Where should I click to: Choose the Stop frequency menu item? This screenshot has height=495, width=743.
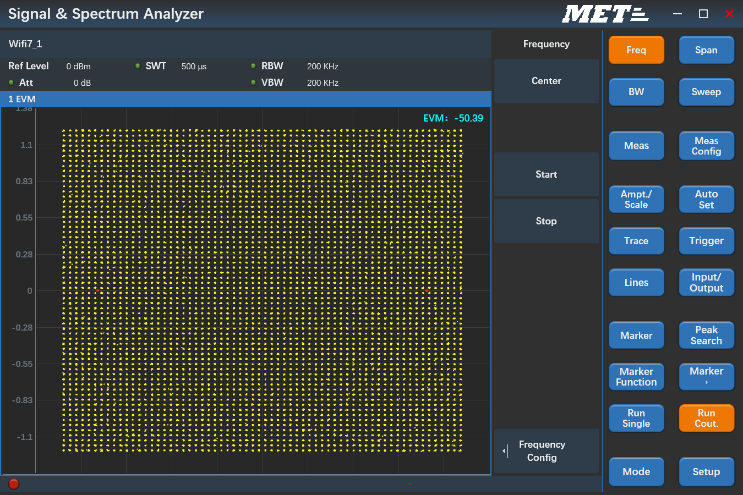coord(546,221)
